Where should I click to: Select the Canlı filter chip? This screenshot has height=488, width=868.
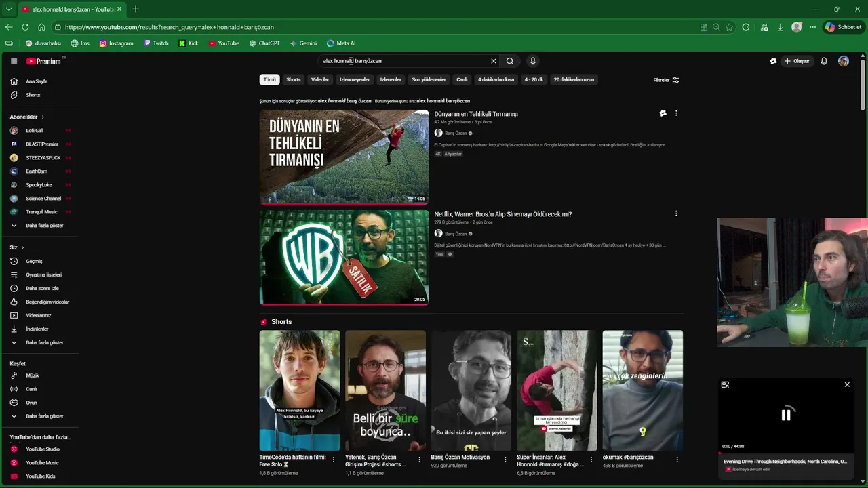462,79
